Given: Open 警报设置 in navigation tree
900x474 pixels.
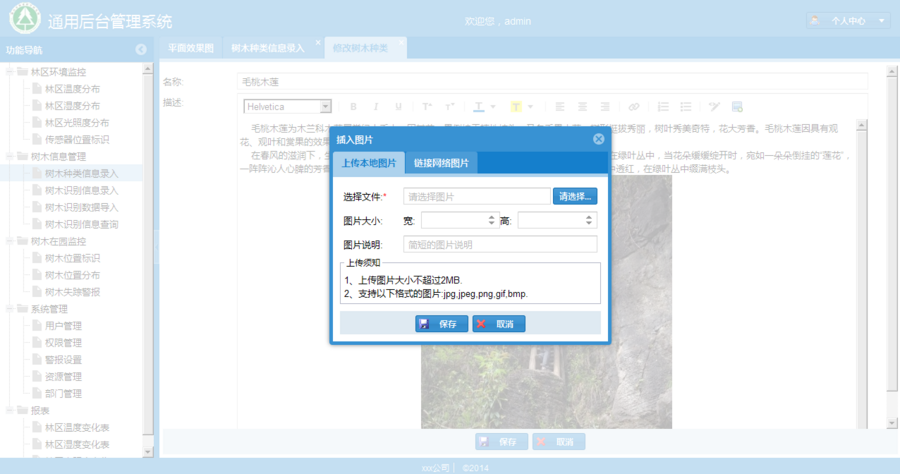Looking at the screenshot, I should [63, 360].
